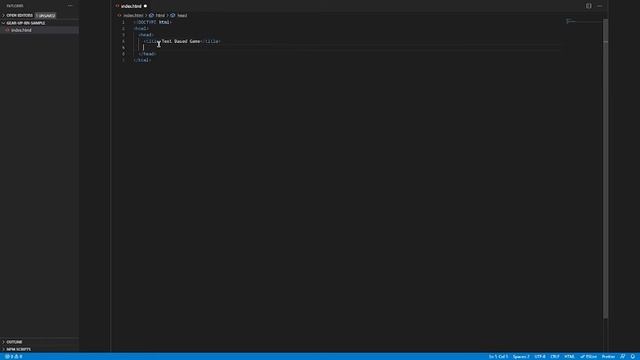Screen dimensions: 640x360
Task: Click the index.html breadcrumb segment
Action: tap(133, 16)
